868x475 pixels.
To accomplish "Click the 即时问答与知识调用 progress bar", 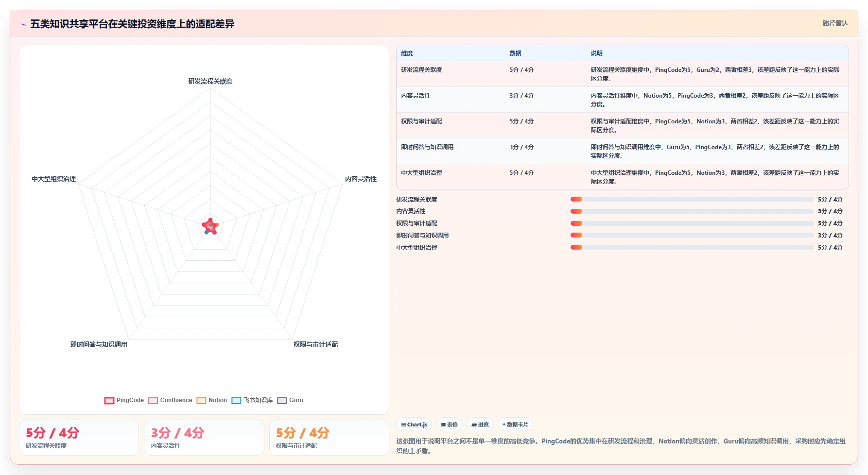I will pyautogui.click(x=692, y=235).
